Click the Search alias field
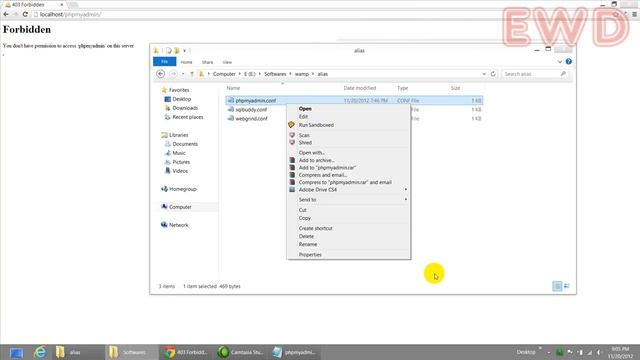This screenshot has width=640, height=360. click(535, 74)
